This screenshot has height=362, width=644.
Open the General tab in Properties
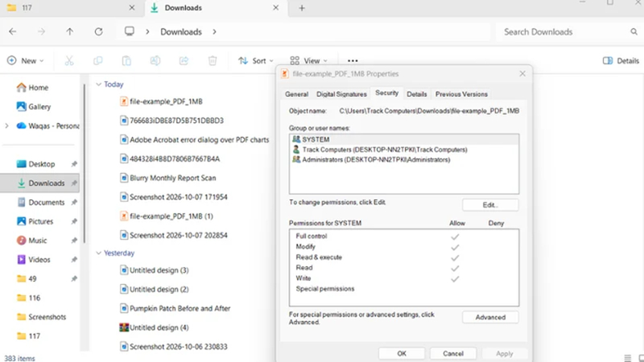tap(296, 94)
